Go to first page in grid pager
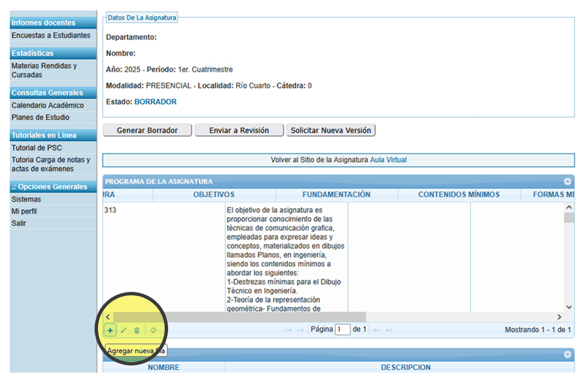 click(x=289, y=330)
